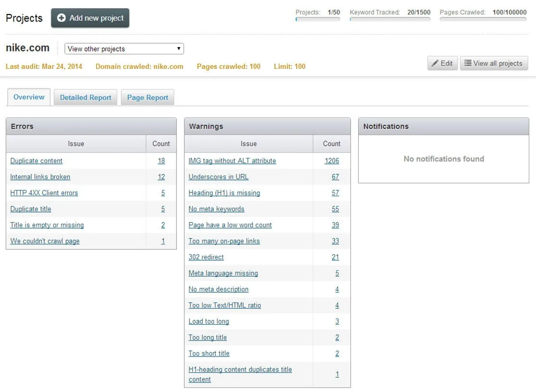Open the Heading (H1) is missing warning
This screenshot has width=536, height=392.
click(224, 193)
